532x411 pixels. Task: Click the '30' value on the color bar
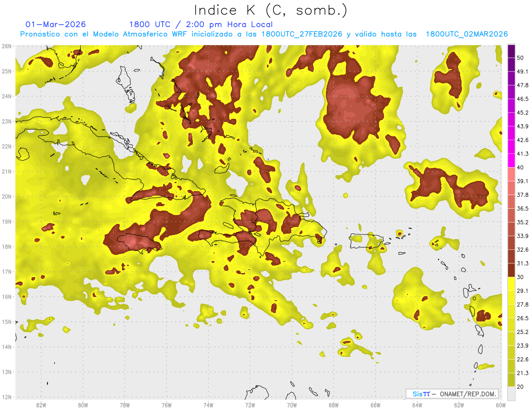(521, 278)
